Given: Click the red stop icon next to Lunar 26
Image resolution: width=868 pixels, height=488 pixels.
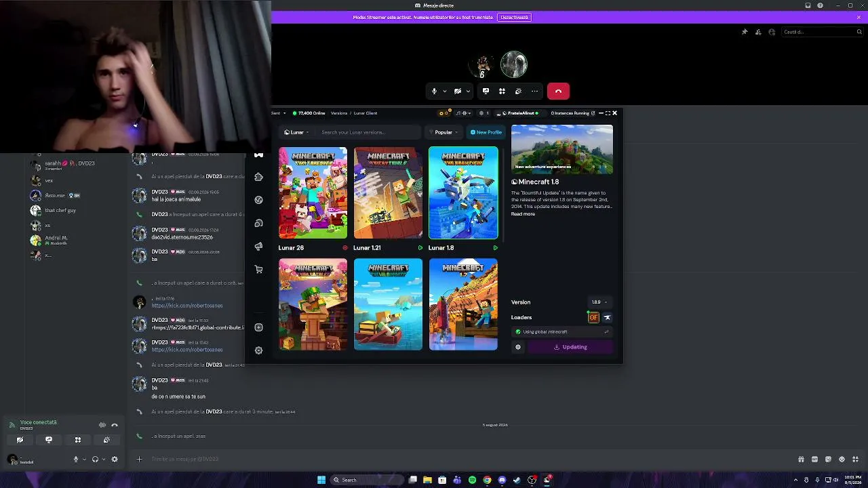Looking at the screenshot, I should [x=344, y=248].
